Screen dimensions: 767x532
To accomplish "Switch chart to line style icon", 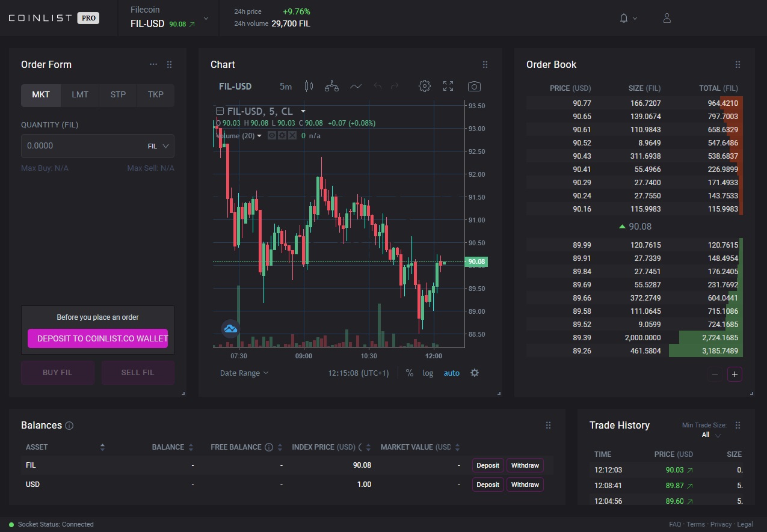I will pyautogui.click(x=356, y=86).
